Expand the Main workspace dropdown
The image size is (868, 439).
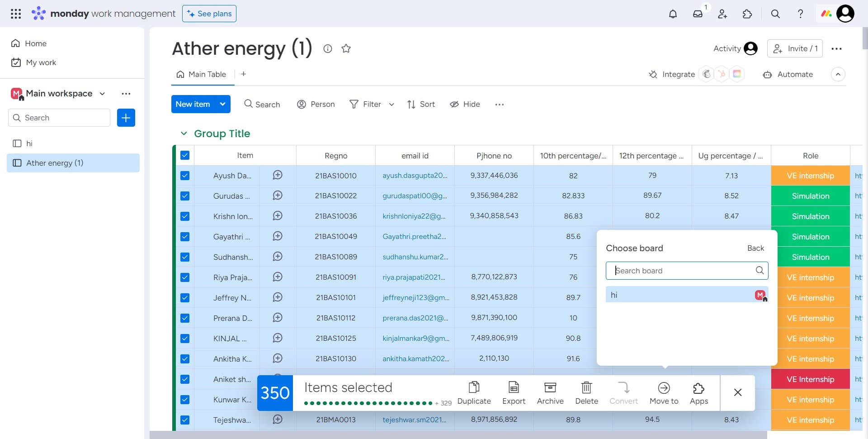(103, 94)
